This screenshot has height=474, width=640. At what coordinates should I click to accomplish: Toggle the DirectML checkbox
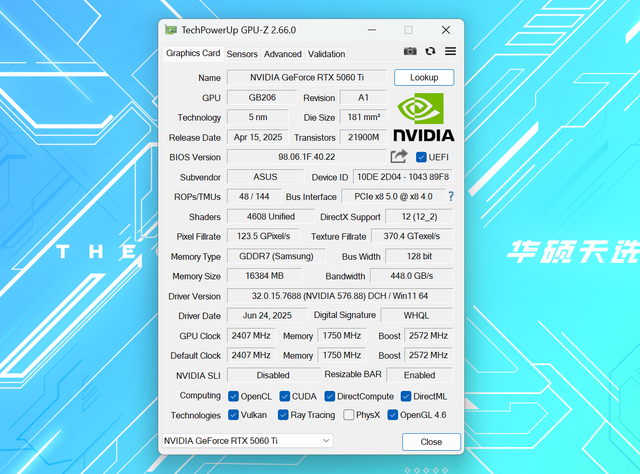[x=406, y=396]
